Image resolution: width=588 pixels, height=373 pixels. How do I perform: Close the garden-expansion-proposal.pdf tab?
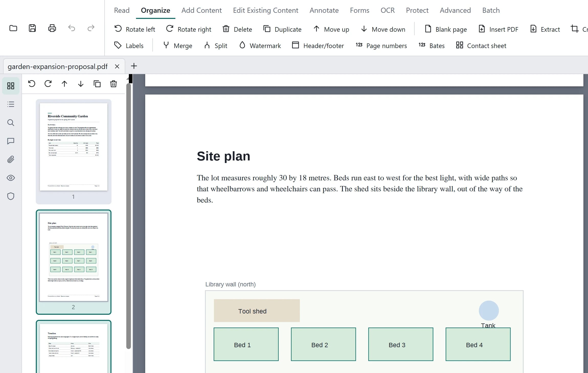pyautogui.click(x=117, y=66)
